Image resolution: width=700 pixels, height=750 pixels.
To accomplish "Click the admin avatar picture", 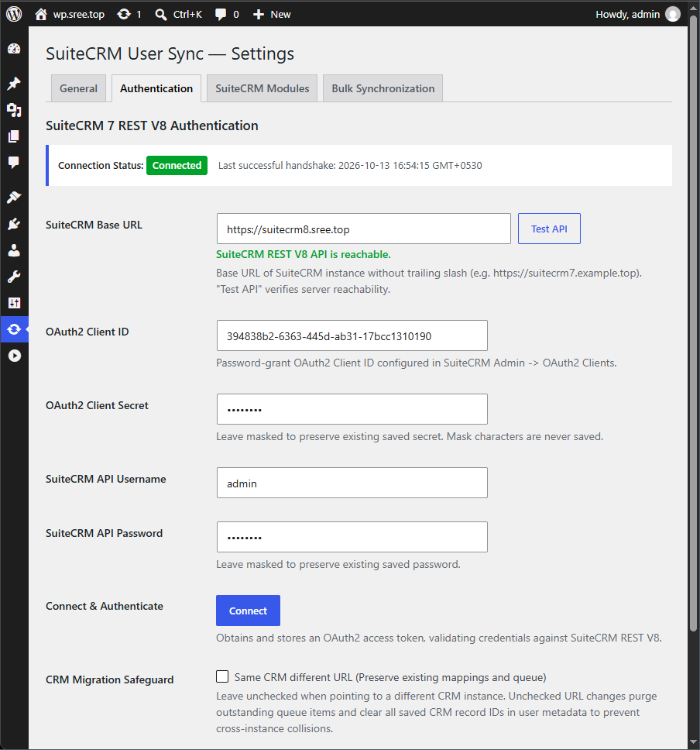I will click(x=673, y=15).
